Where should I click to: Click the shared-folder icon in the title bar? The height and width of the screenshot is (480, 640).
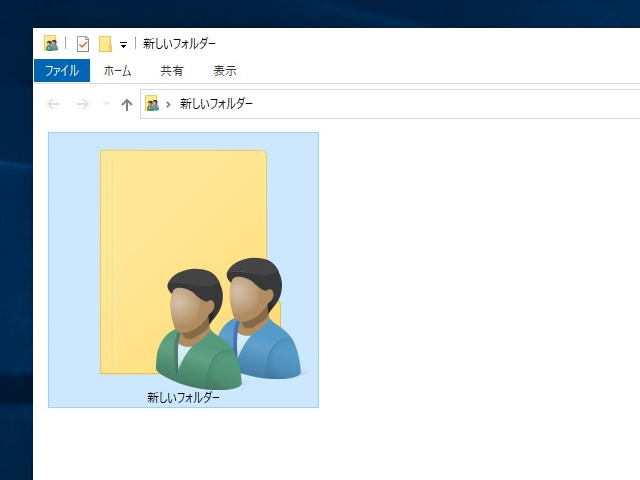pos(51,43)
